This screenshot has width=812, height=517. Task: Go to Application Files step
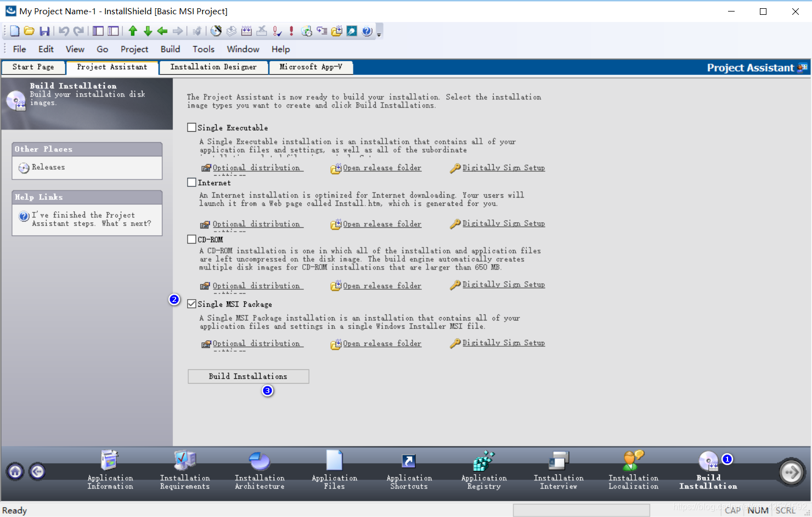[334, 470]
